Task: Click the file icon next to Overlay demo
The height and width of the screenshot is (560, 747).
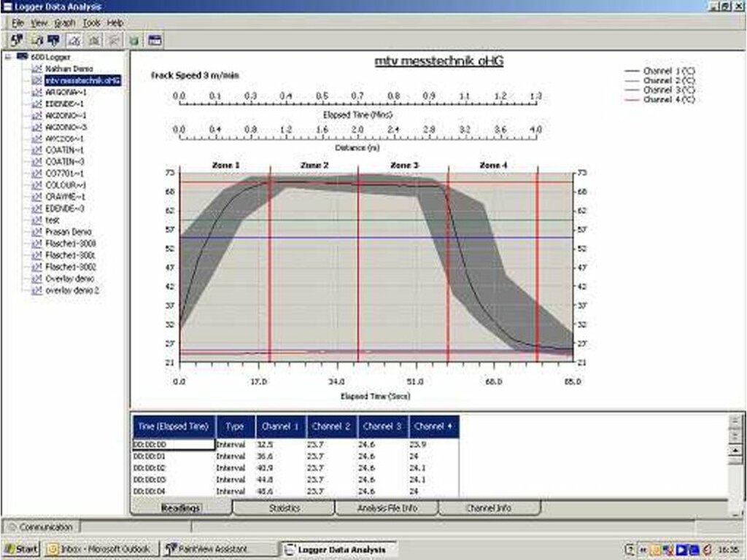Action: pos(36,278)
